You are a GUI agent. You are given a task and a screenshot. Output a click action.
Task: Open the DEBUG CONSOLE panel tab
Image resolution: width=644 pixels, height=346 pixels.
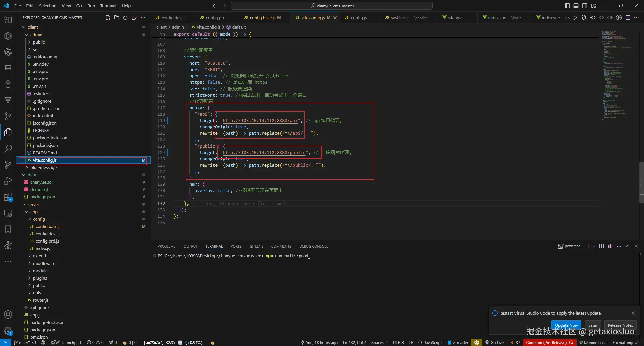[x=314, y=246]
